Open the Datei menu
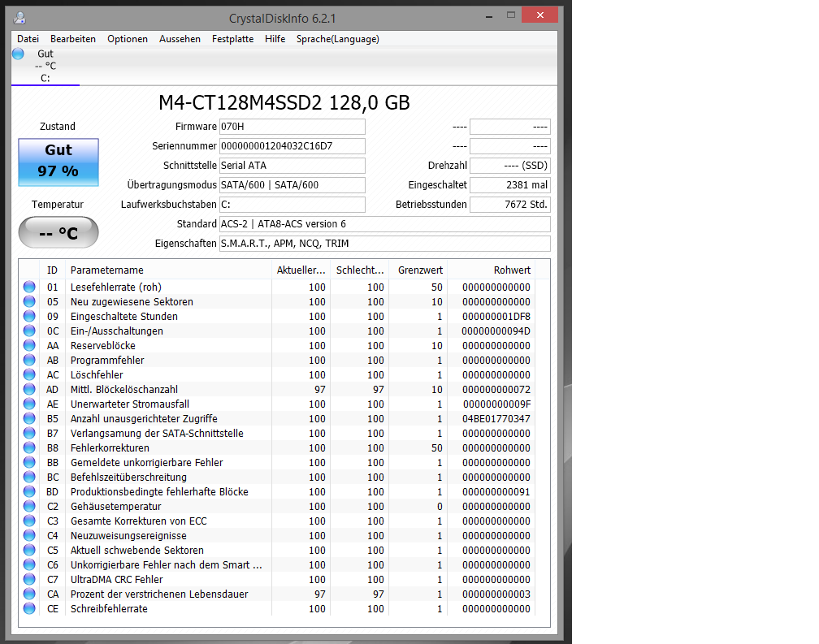This screenshot has width=819, height=644. pos(28,39)
